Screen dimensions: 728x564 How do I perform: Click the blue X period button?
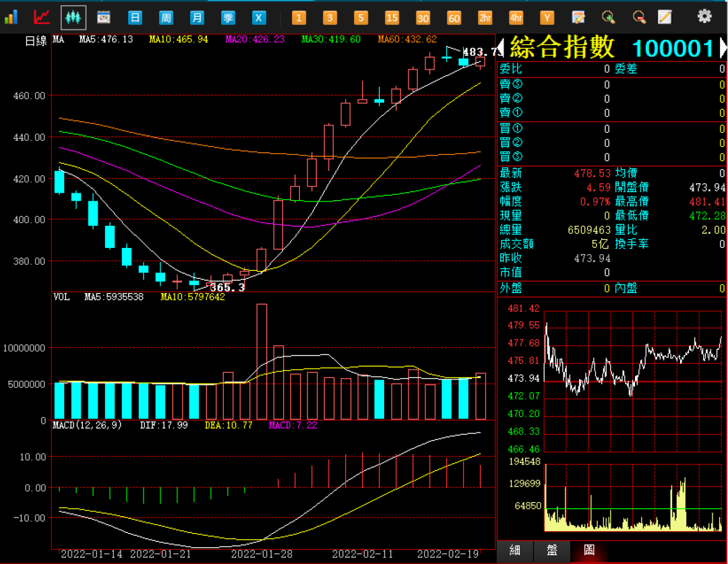pos(259,18)
